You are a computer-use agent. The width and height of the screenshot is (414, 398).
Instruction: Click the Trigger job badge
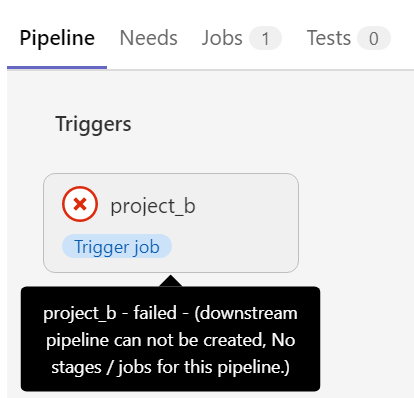click(117, 246)
